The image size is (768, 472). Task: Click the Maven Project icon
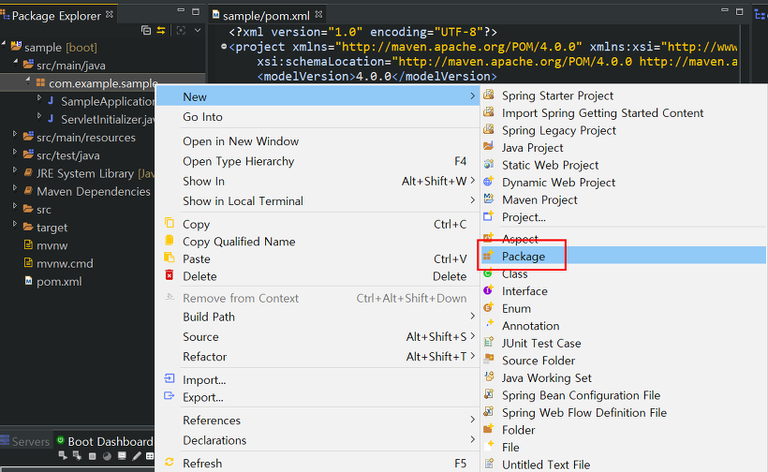coord(488,200)
